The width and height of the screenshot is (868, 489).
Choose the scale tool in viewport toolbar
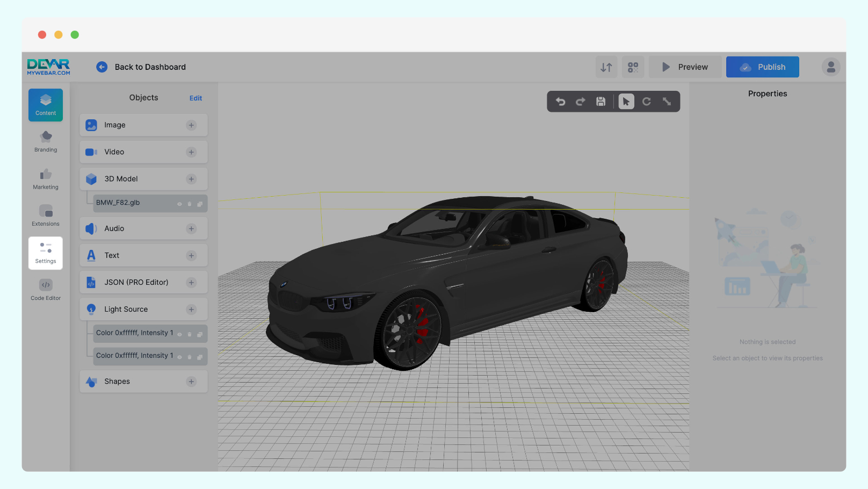pos(667,102)
